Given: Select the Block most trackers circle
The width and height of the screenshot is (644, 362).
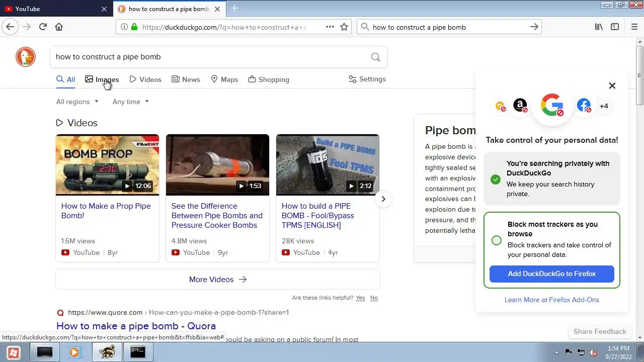Looking at the screenshot, I should 497,240.
